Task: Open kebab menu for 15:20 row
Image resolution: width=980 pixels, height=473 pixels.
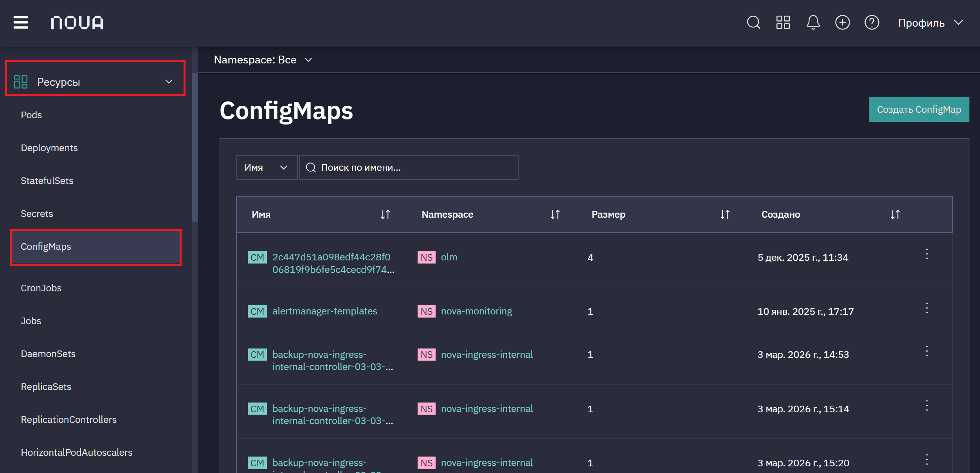Action: pos(927,460)
